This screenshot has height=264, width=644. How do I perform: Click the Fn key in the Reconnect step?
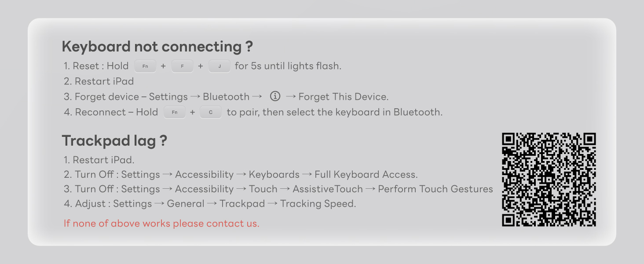coord(175,112)
